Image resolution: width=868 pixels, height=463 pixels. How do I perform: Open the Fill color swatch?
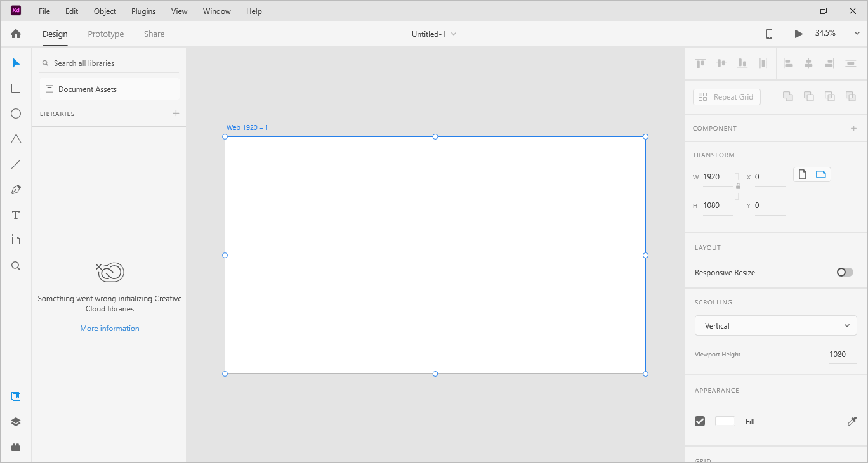(725, 421)
